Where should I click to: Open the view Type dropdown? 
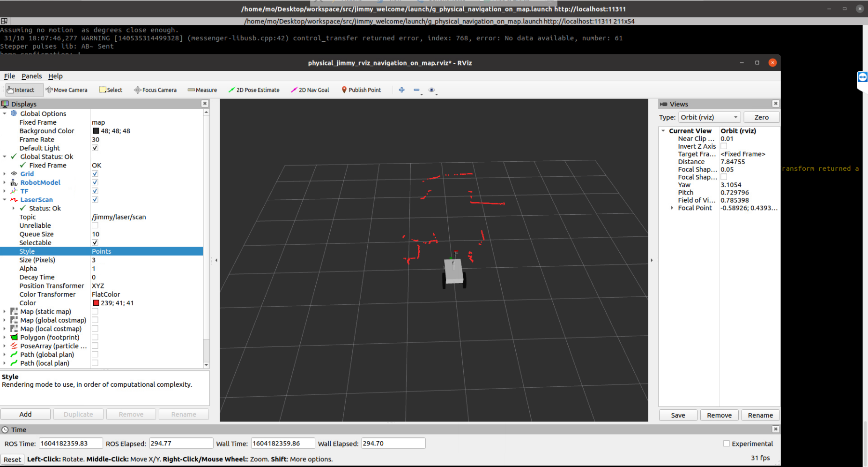pyautogui.click(x=709, y=117)
